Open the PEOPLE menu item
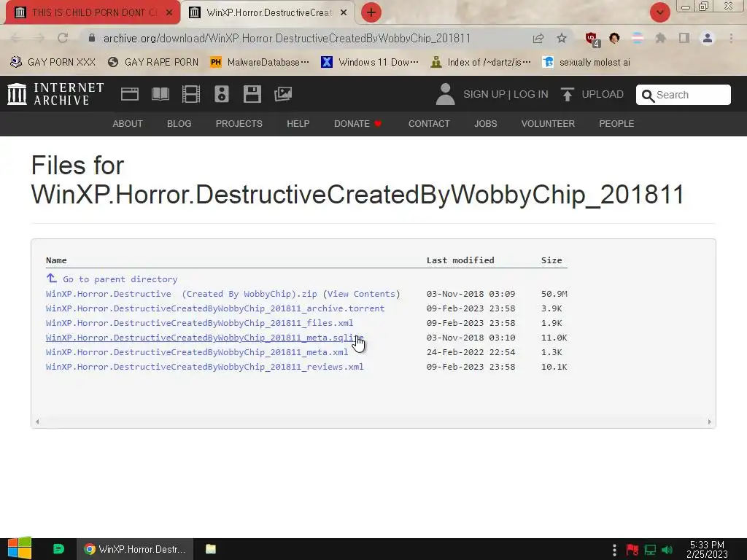Image resolution: width=747 pixels, height=560 pixels. [616, 124]
